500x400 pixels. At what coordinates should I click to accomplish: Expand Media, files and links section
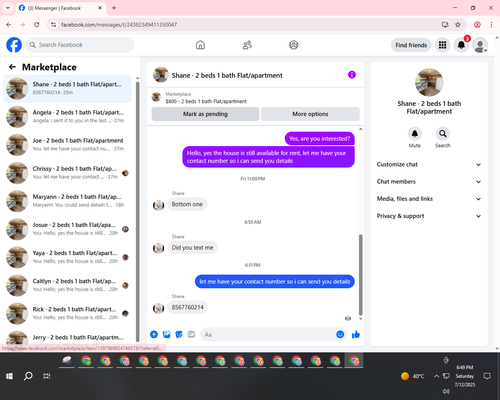(x=429, y=199)
